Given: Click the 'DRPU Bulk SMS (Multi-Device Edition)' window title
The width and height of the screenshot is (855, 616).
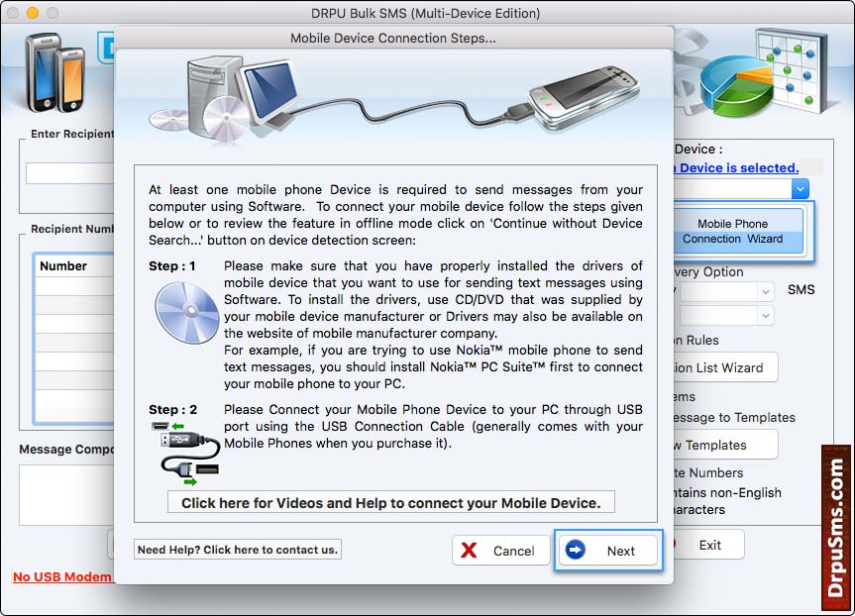Looking at the screenshot, I should tap(425, 13).
